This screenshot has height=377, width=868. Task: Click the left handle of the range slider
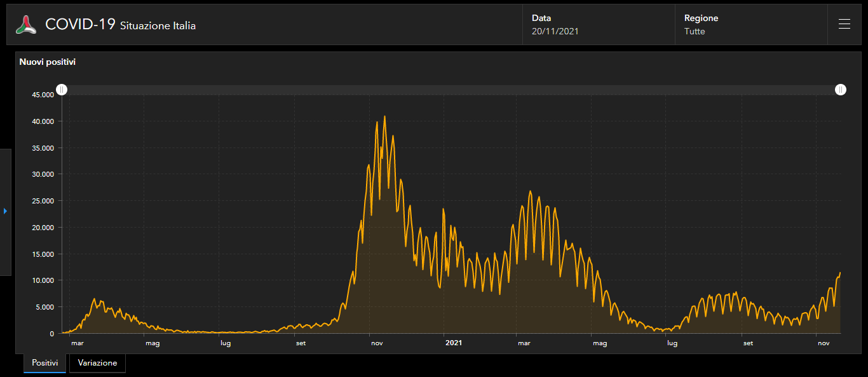tap(62, 90)
